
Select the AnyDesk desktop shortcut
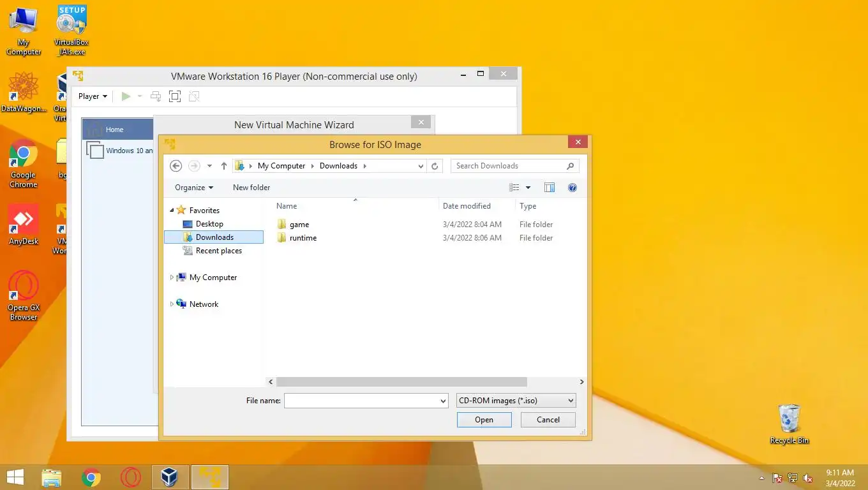(24, 225)
